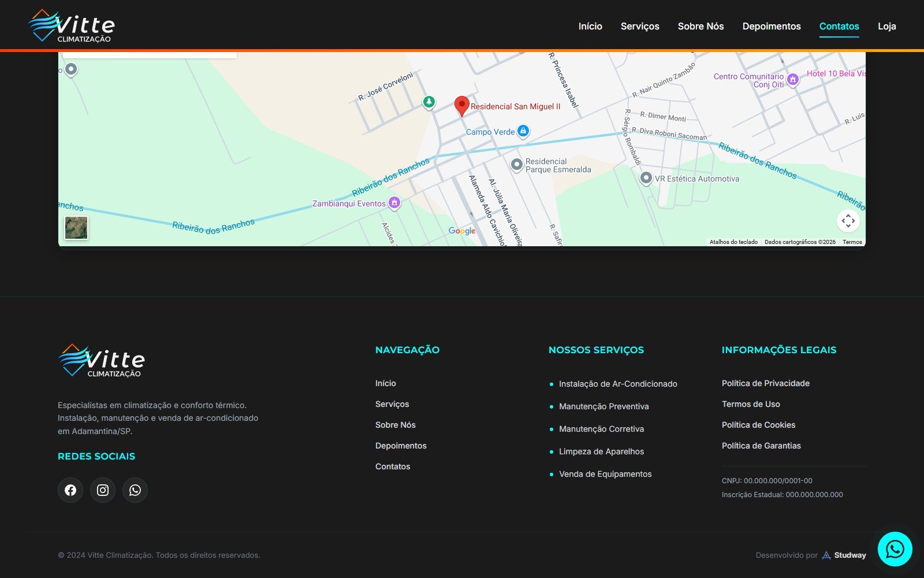
Task: Click the VR Estética Automotiva map marker
Action: click(x=646, y=178)
